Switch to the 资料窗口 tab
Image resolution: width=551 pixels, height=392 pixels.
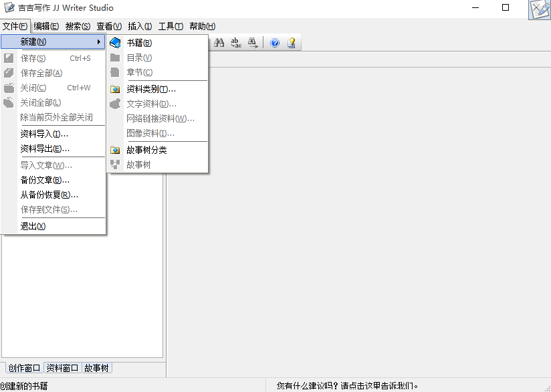click(x=62, y=367)
